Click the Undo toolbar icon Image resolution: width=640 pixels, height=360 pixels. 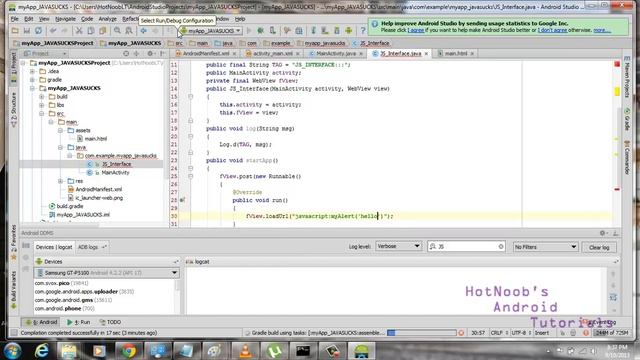pos(53,31)
